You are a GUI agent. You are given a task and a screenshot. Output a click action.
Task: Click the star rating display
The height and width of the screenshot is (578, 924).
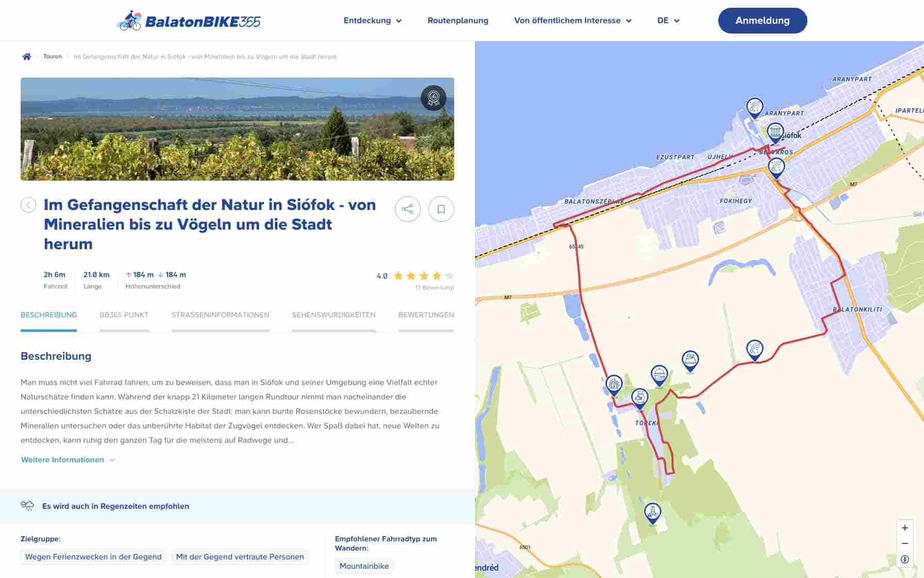(423, 276)
